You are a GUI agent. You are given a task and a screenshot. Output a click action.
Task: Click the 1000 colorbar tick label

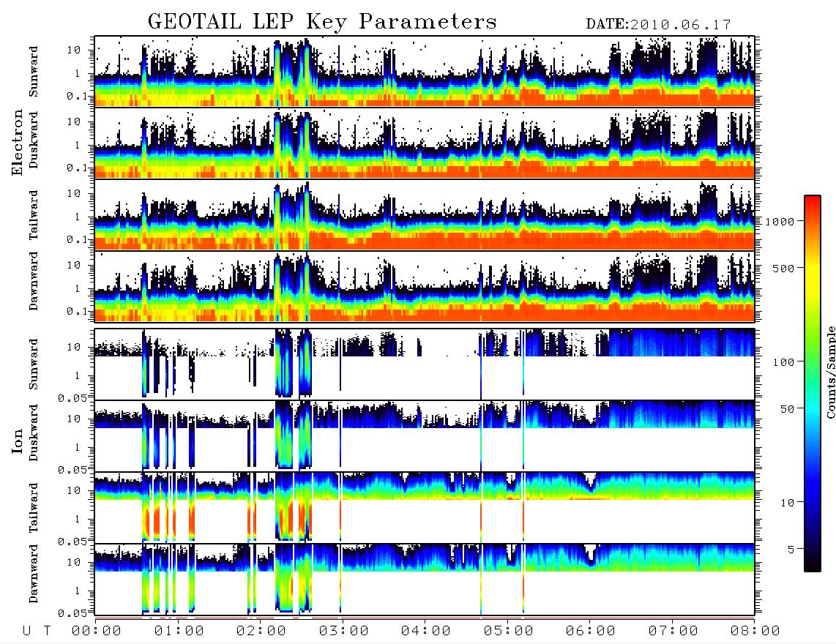point(780,222)
